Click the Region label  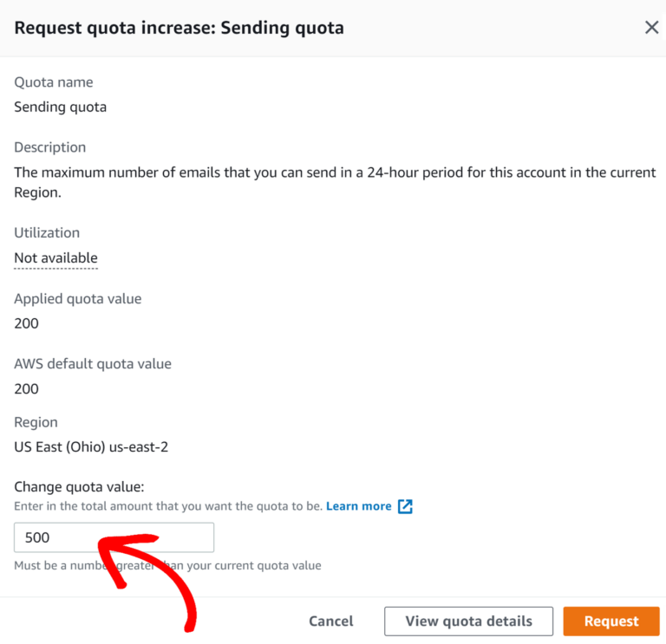click(36, 422)
